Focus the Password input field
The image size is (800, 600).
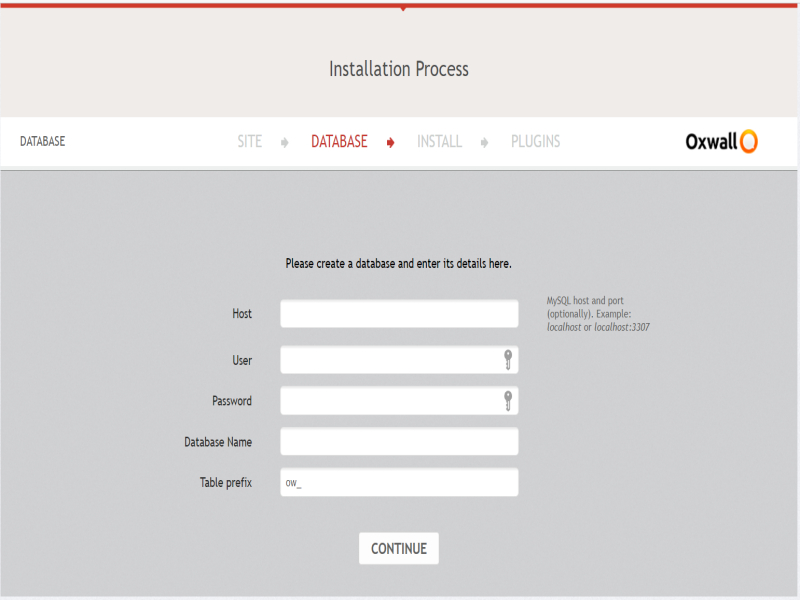point(390,401)
